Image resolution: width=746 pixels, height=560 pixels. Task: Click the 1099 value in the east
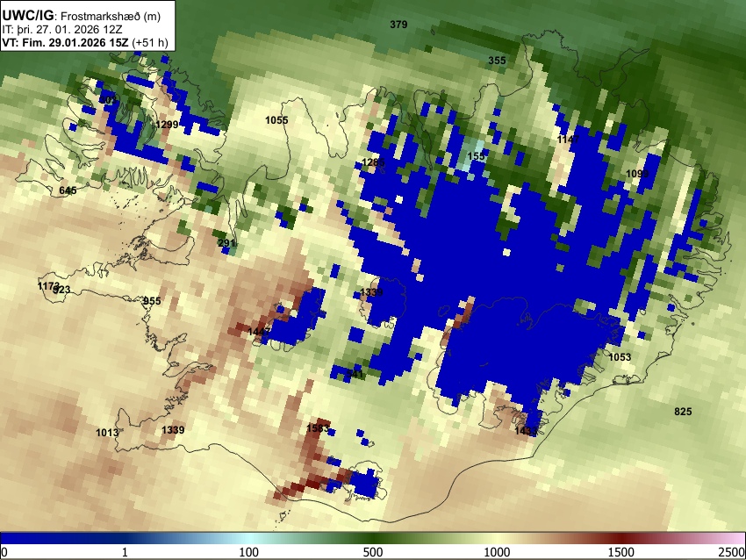637,174
